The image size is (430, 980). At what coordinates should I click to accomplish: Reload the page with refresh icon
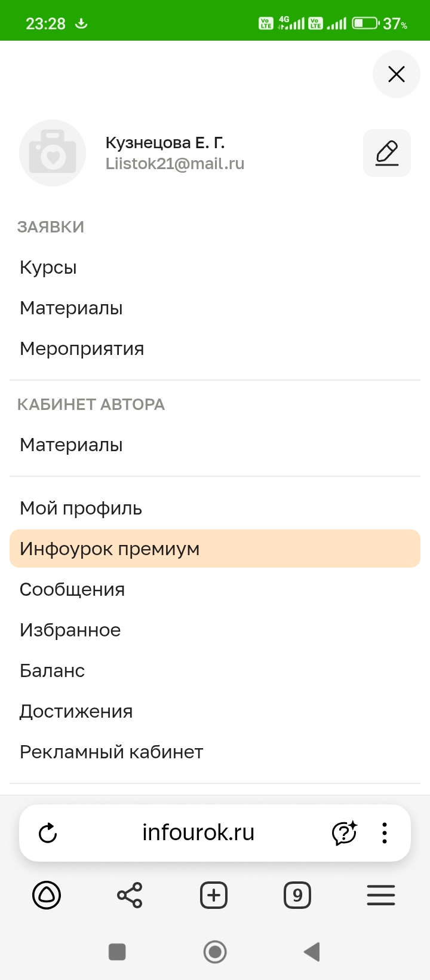[48, 833]
